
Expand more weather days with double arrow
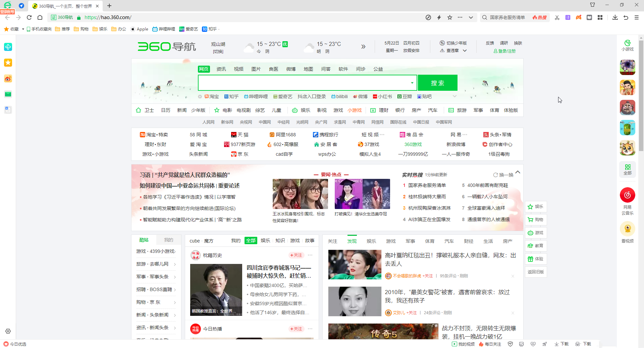[363, 47]
